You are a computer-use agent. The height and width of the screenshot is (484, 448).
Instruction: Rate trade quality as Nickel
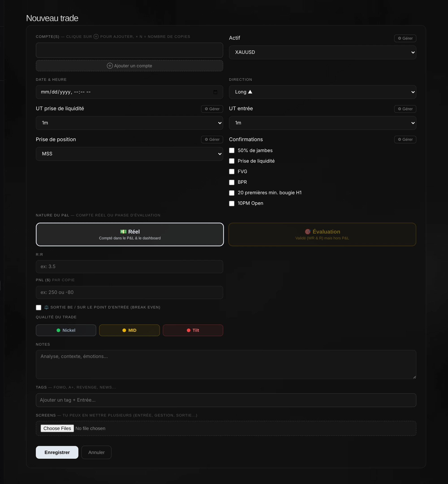pyautogui.click(x=66, y=330)
